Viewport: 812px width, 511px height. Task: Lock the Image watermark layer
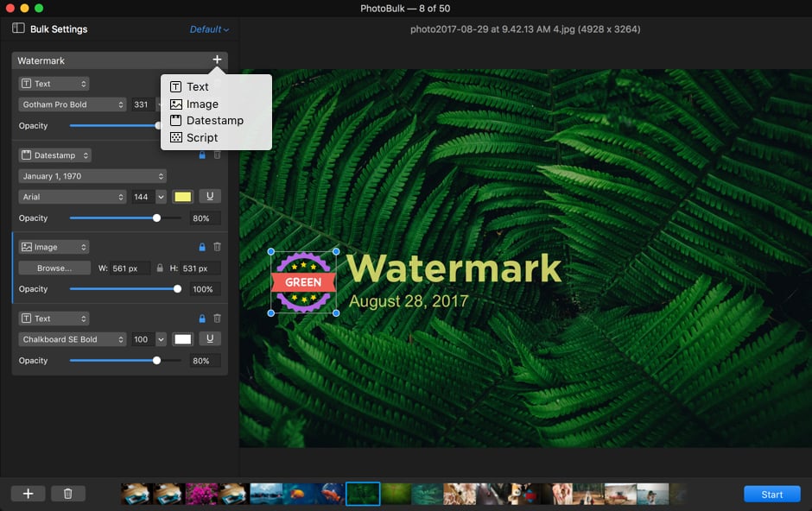(x=202, y=247)
